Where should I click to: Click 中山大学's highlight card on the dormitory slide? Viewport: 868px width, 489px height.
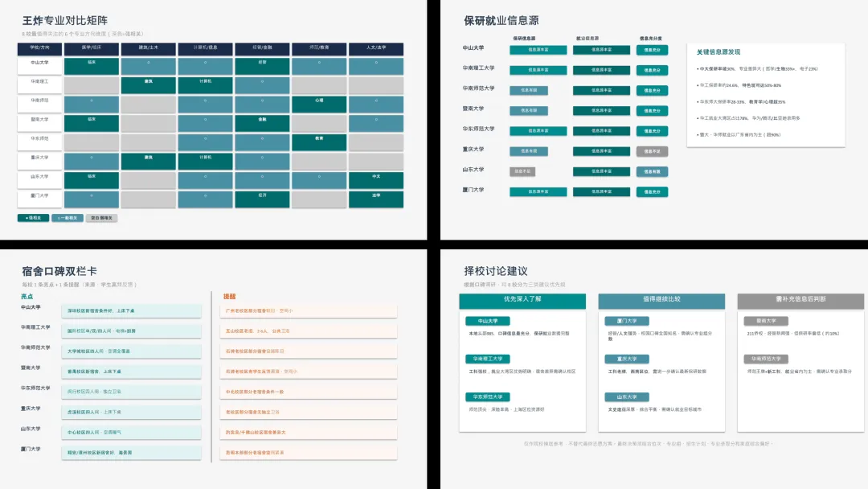(131, 310)
